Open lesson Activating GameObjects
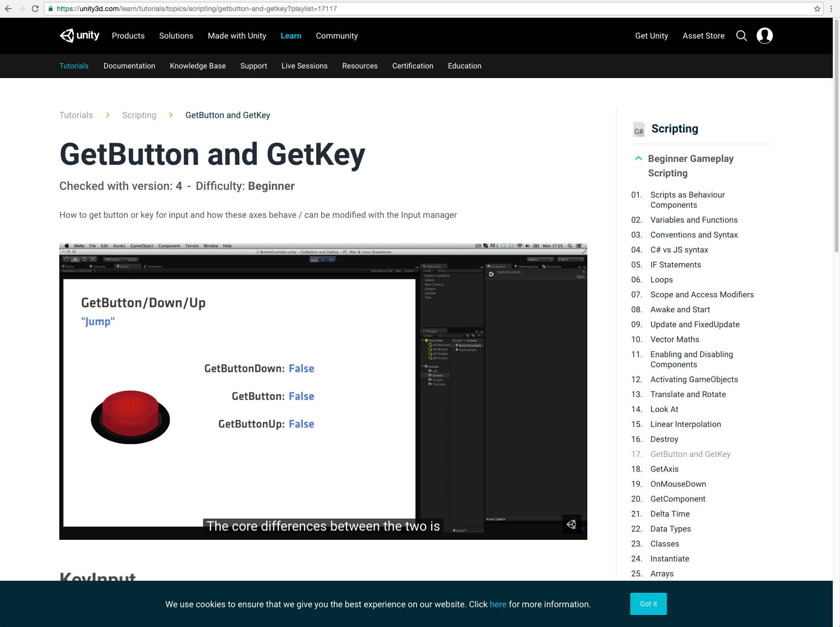This screenshot has width=840, height=627. [694, 379]
